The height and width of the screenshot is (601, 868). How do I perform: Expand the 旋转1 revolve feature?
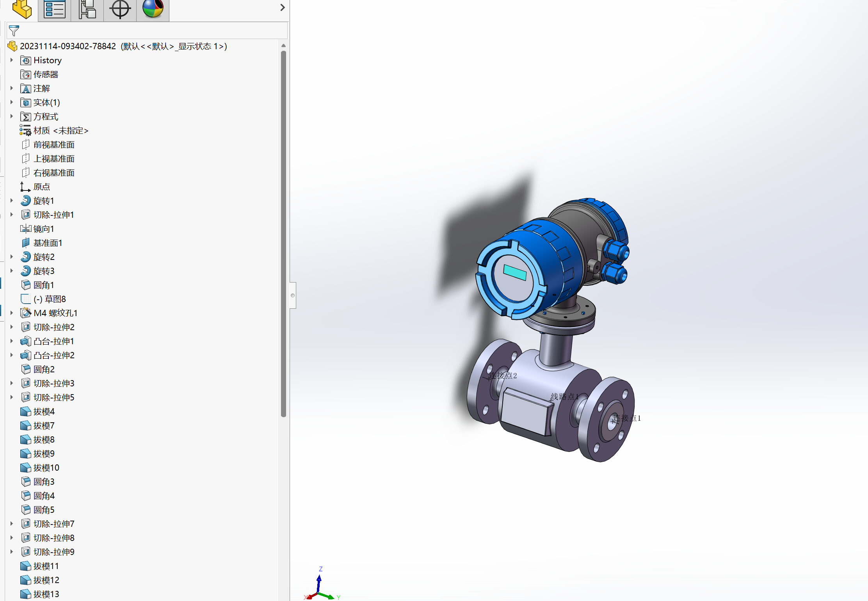click(x=12, y=201)
